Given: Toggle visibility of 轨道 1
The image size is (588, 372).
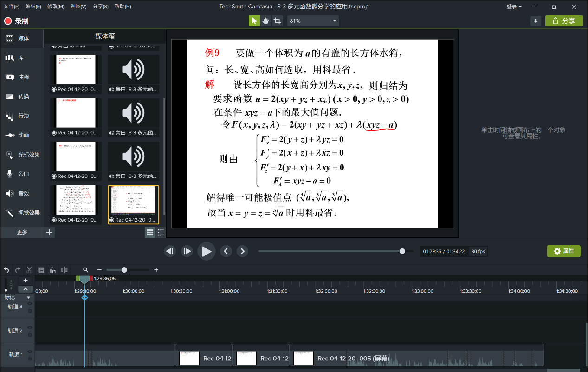Looking at the screenshot, I should pos(30,352).
